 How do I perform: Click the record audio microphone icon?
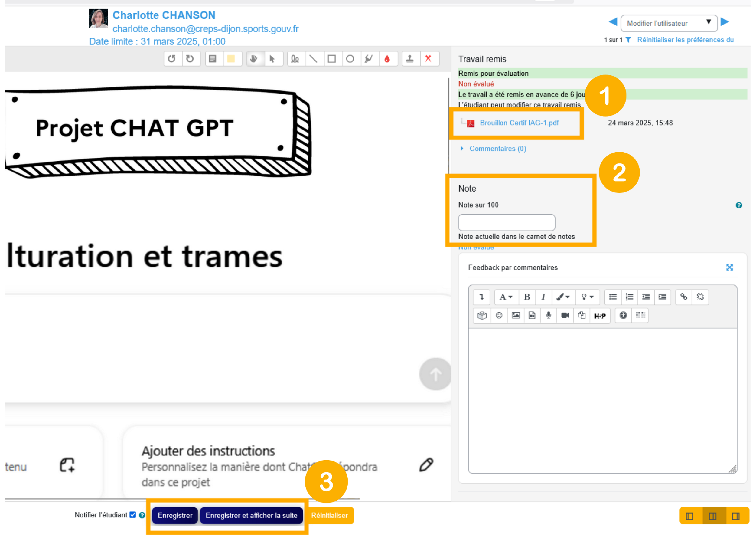pos(549,316)
